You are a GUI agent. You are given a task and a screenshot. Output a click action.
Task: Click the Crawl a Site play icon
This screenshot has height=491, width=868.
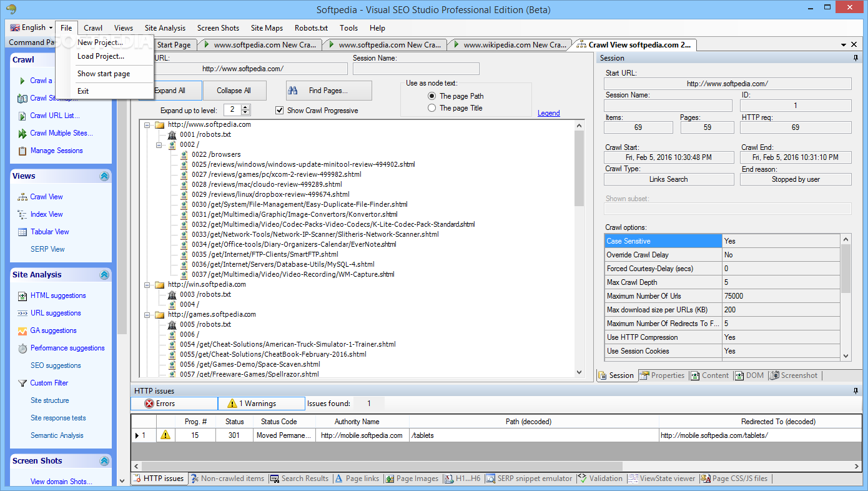22,81
